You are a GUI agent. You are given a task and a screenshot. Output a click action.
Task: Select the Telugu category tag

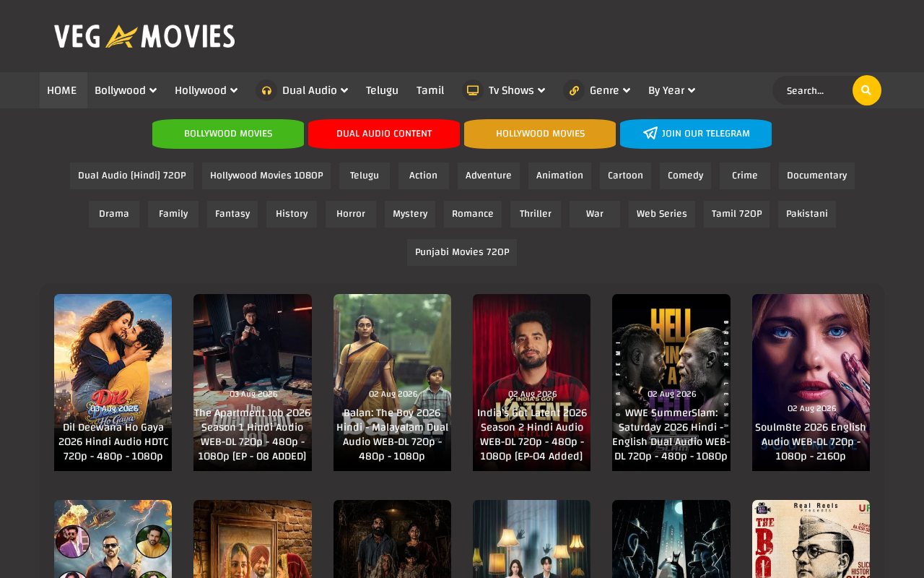pyautogui.click(x=365, y=176)
